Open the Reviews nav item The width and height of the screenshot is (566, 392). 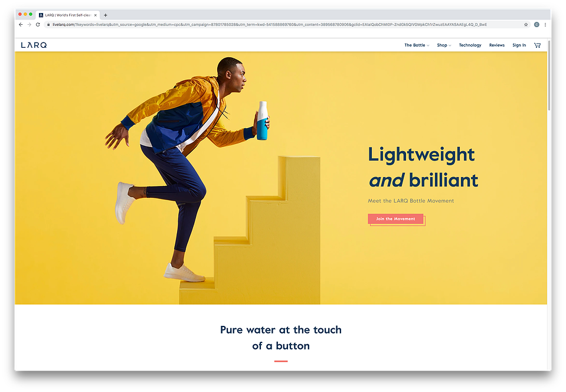497,45
